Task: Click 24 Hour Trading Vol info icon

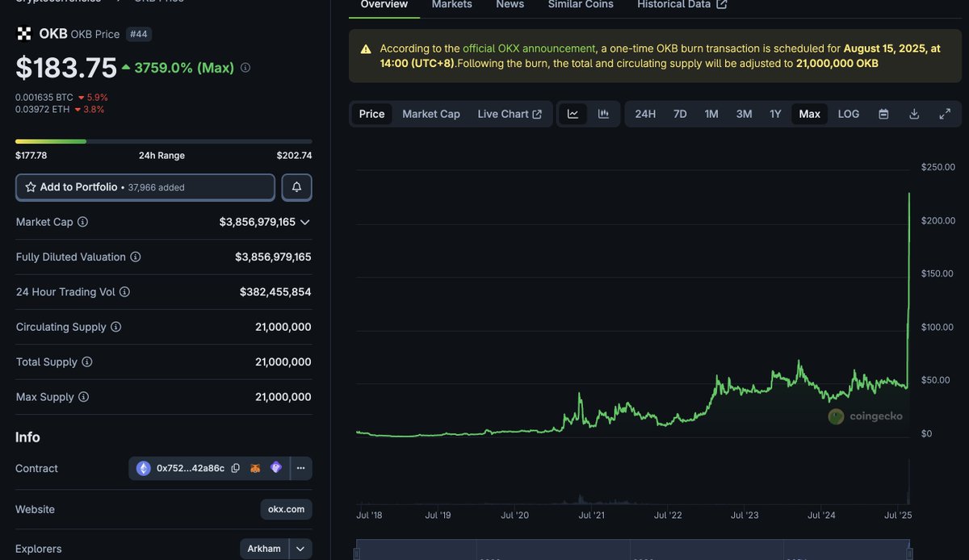Action: (x=124, y=292)
